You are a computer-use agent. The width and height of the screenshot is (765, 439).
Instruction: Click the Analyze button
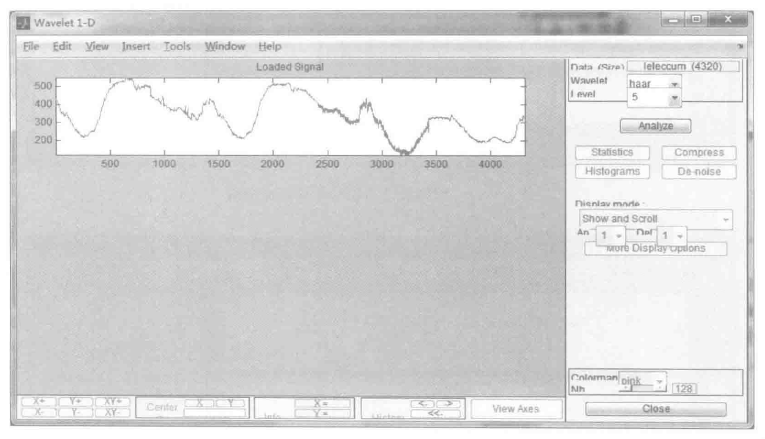[x=655, y=126]
